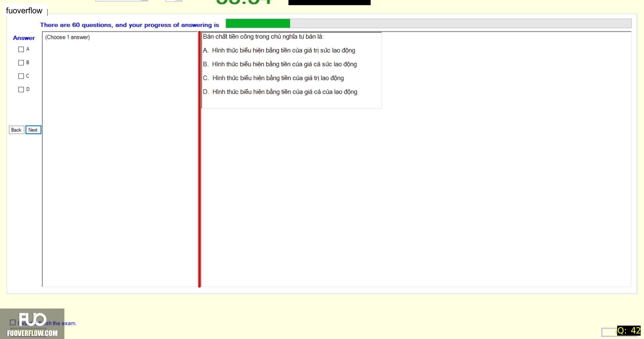Click the 'There are 60 questions' progress label
This screenshot has width=644, height=339.
129,25
